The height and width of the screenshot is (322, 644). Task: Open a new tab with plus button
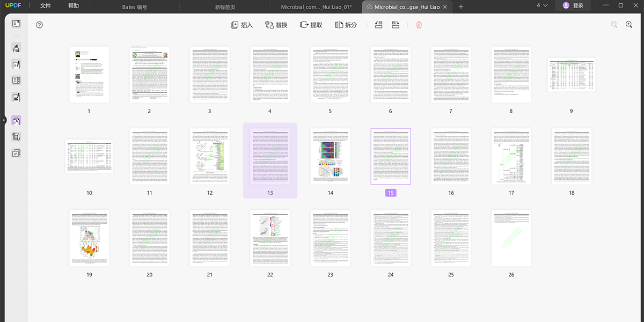pyautogui.click(x=461, y=6)
